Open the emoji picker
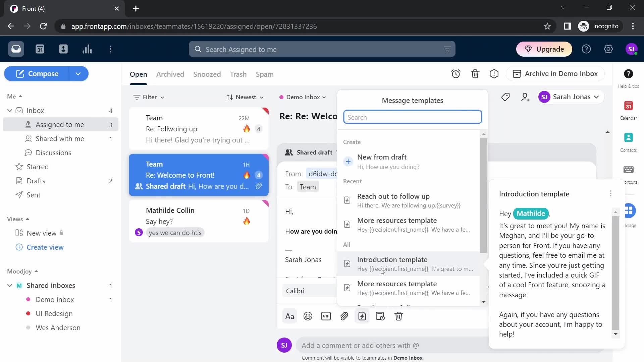This screenshot has width=644, height=362. 308,316
